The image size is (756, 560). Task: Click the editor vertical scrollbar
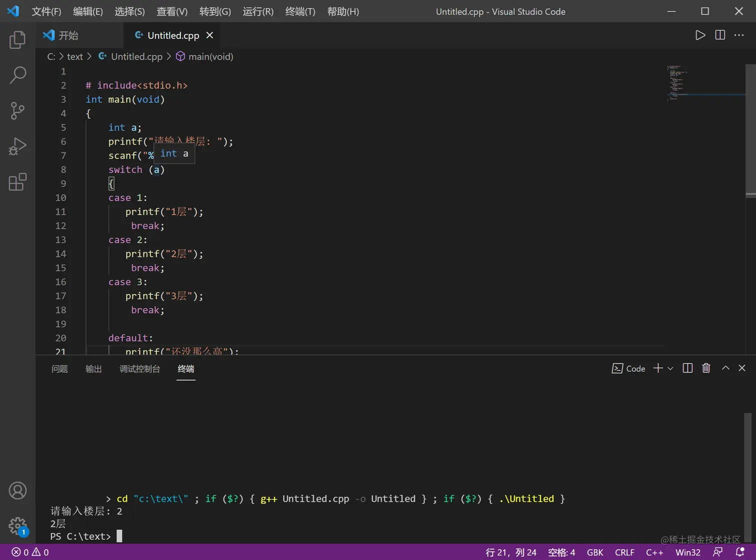point(750,130)
